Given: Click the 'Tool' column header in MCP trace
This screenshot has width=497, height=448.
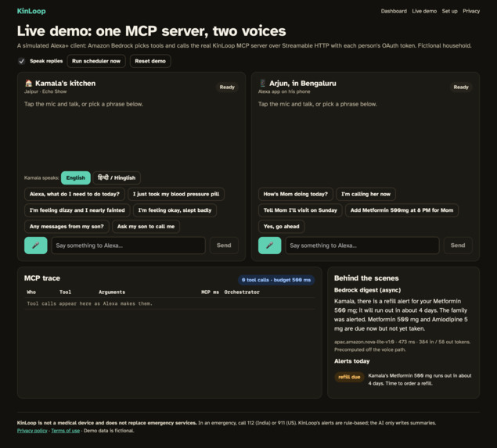Looking at the screenshot, I should coord(65,292).
